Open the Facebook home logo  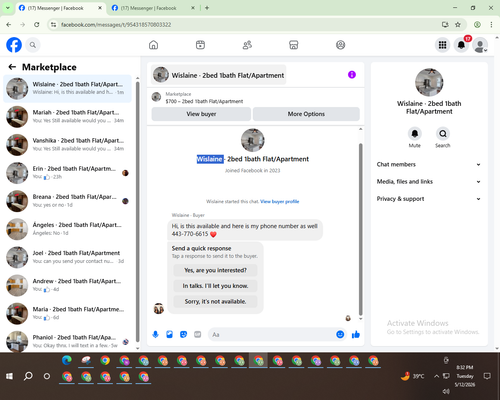coord(14,45)
